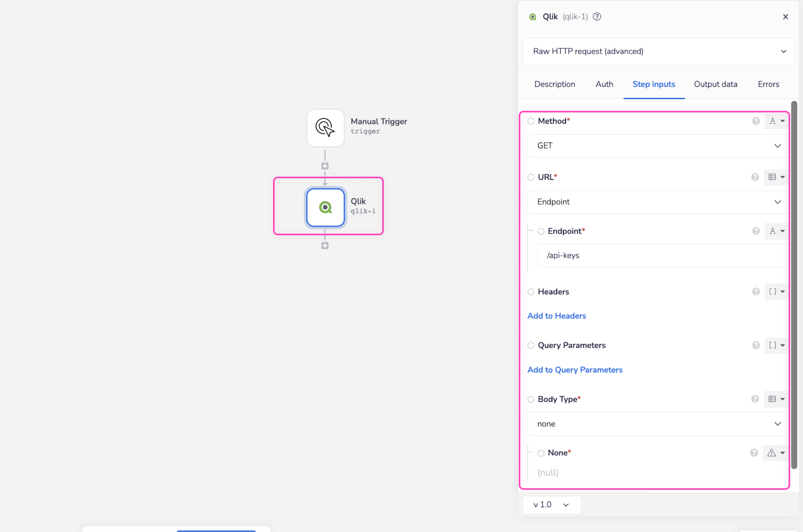Open the v 1.0 version dropdown
Image resolution: width=803 pixels, height=532 pixels.
pyautogui.click(x=551, y=505)
